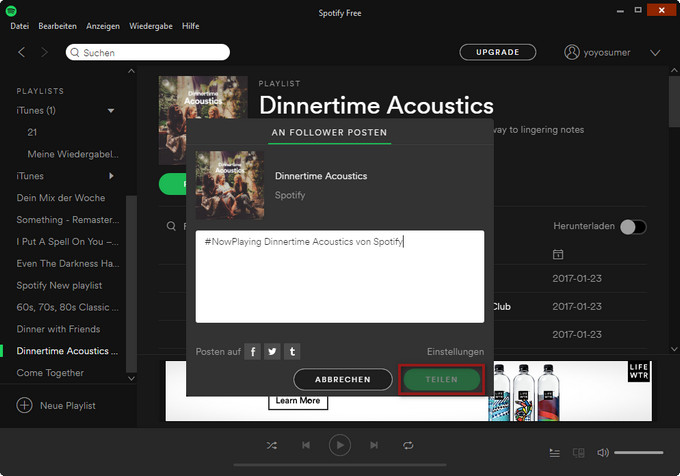
Task: Expand the iTunes folder arrow
Action: [x=111, y=176]
